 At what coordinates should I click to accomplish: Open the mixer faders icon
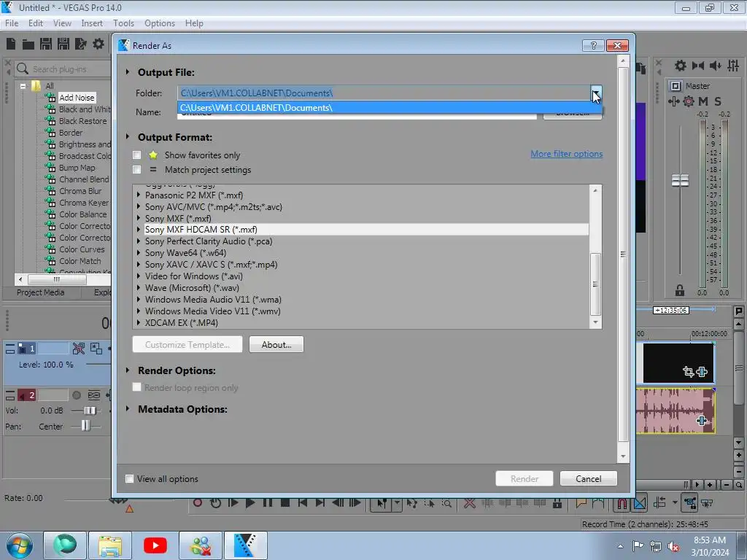(x=733, y=66)
